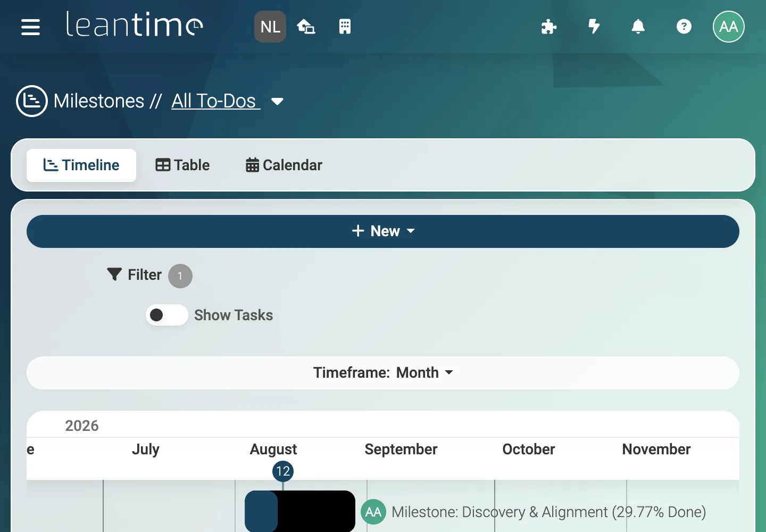766x532 pixels.
Task: Click the Discovery & Alignment milestone bar
Action: (x=300, y=511)
